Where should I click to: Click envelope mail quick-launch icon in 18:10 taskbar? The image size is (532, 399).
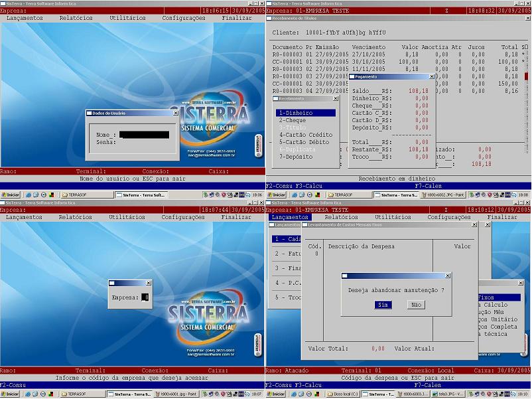302,394
